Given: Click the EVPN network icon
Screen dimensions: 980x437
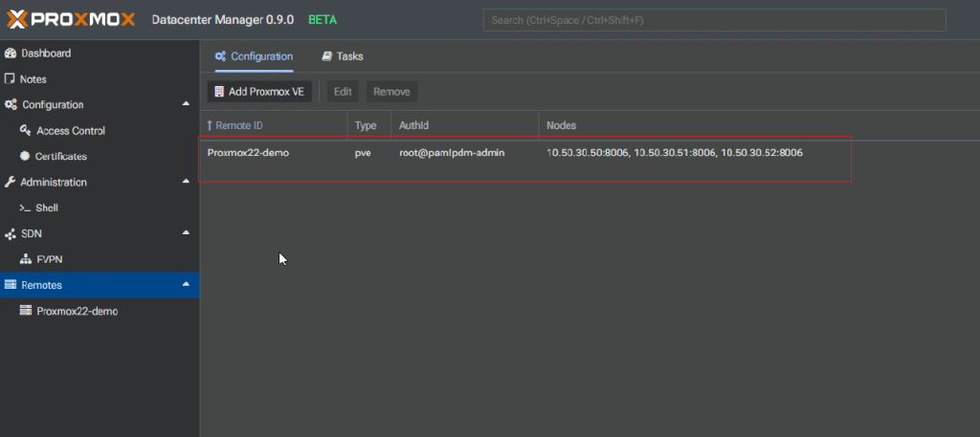Looking at the screenshot, I should click(26, 259).
